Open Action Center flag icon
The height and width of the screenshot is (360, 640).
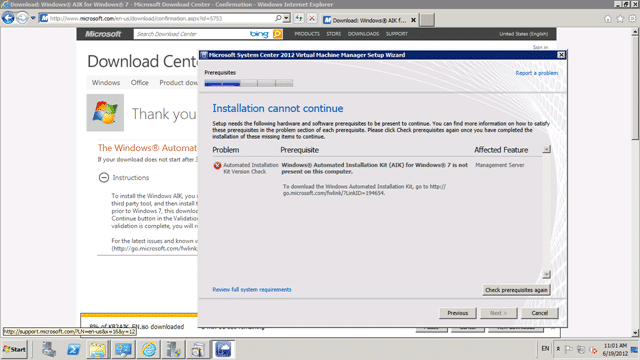pos(569,349)
